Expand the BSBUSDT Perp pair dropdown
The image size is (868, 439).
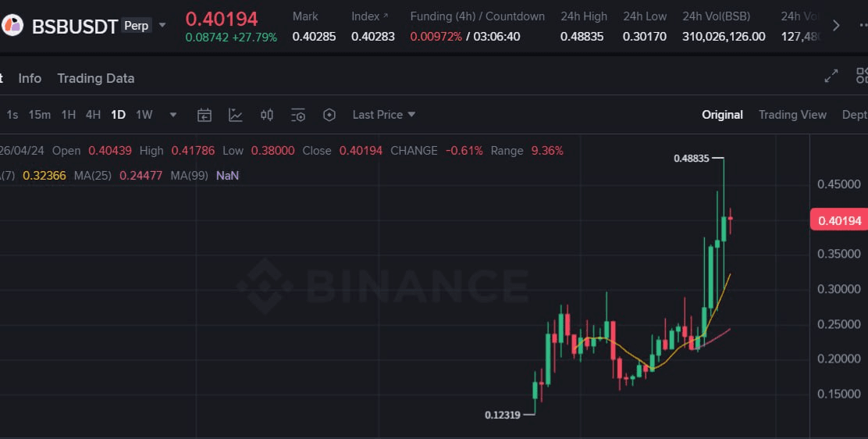point(162,25)
